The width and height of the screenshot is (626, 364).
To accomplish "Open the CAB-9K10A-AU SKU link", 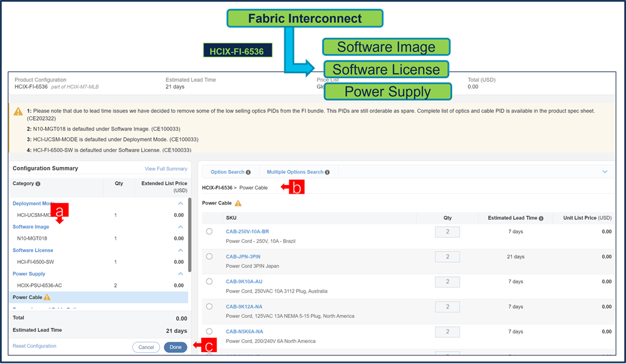I will click(x=244, y=281).
